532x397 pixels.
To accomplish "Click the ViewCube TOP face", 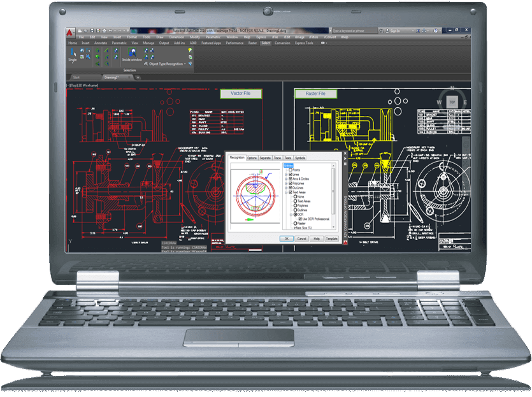I will [x=452, y=101].
